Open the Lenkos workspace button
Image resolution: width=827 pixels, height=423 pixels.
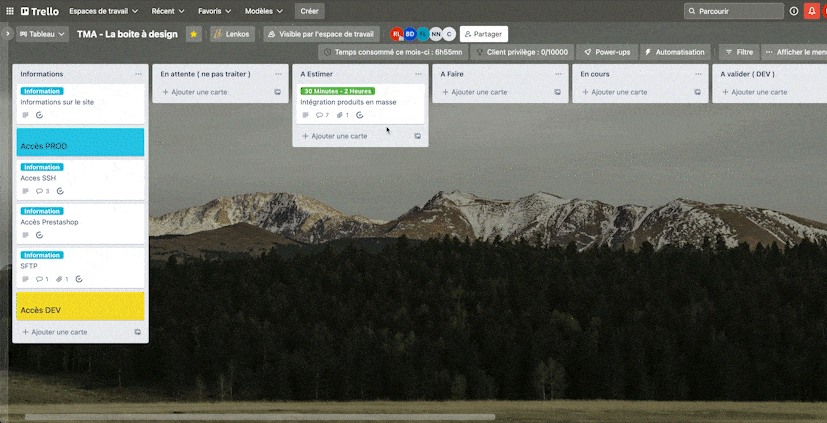(x=232, y=34)
